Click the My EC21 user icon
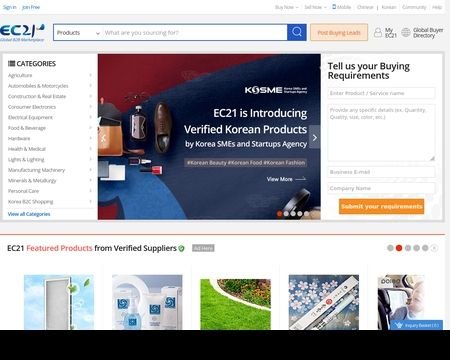The height and width of the screenshot is (360, 450). click(x=378, y=33)
